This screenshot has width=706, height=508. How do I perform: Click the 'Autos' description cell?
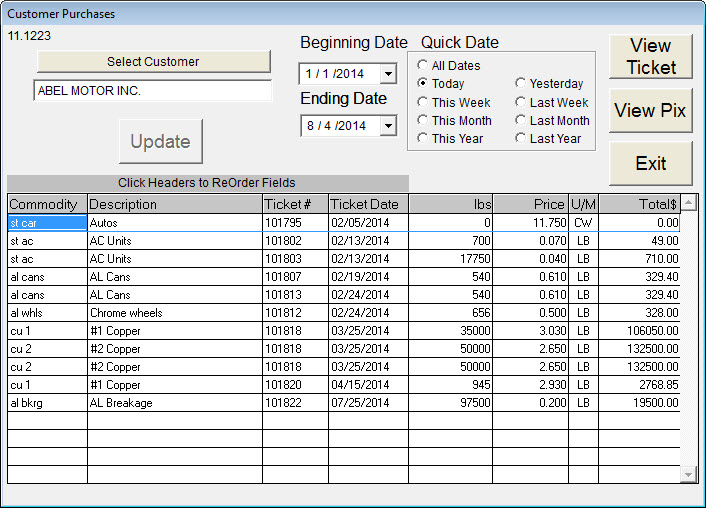pos(175,223)
